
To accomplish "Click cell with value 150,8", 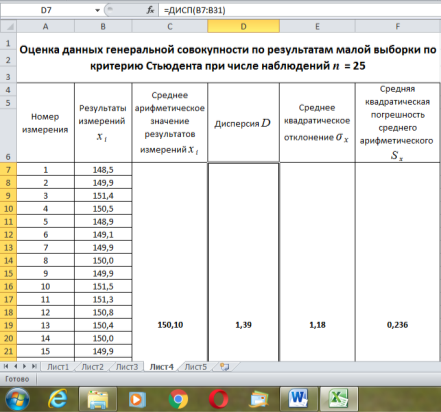I will (103, 312).
